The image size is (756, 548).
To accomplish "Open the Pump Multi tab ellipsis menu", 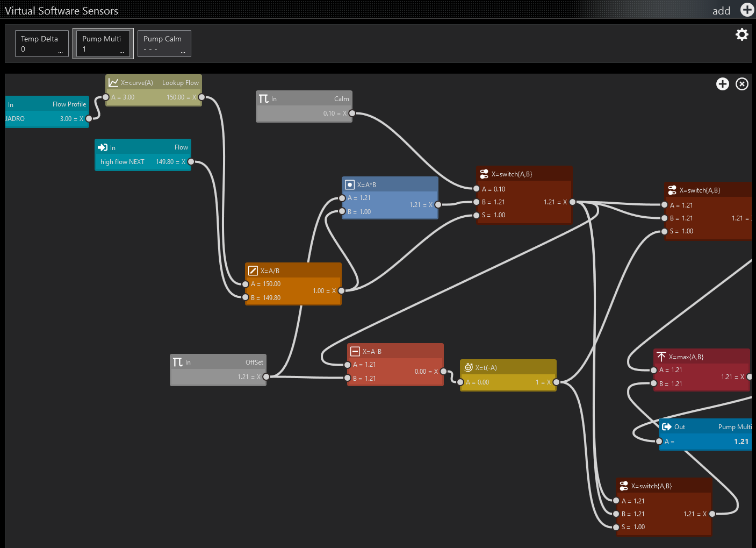I will point(122,52).
